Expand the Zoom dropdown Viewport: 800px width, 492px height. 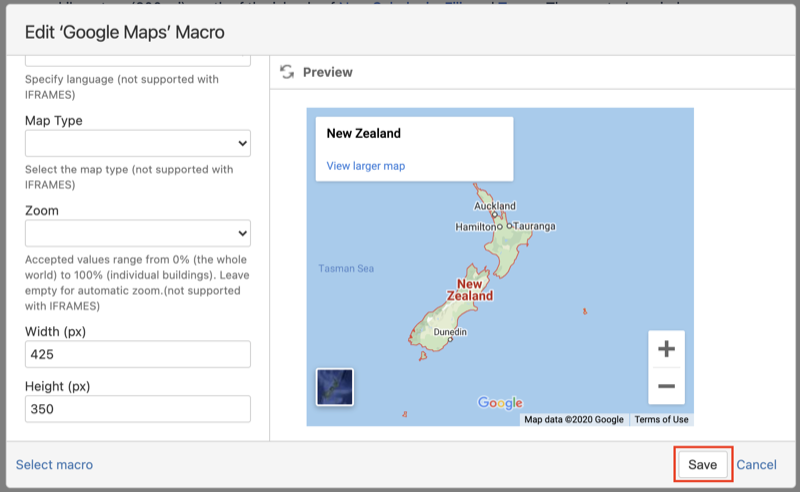point(138,234)
